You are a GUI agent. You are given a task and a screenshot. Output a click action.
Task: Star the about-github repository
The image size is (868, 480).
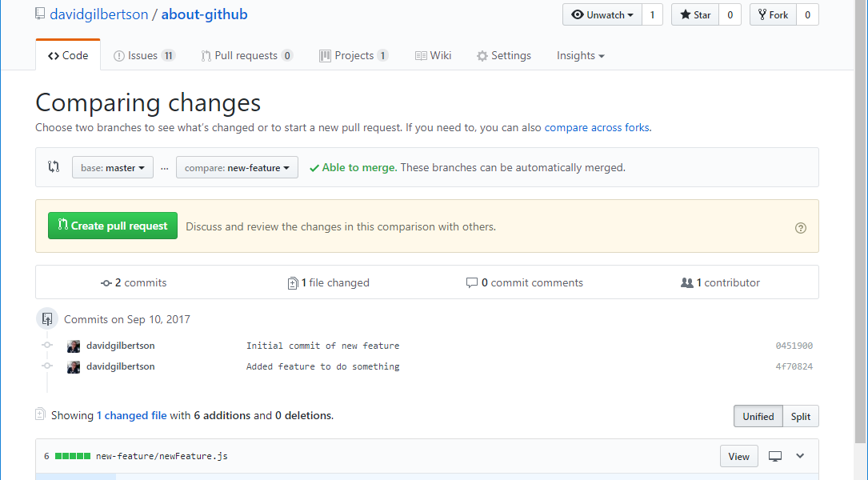tap(695, 15)
